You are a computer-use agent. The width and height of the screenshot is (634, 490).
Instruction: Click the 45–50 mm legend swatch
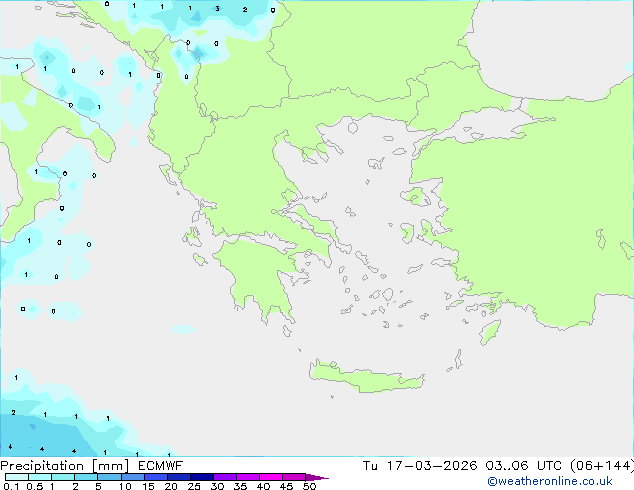(294, 477)
